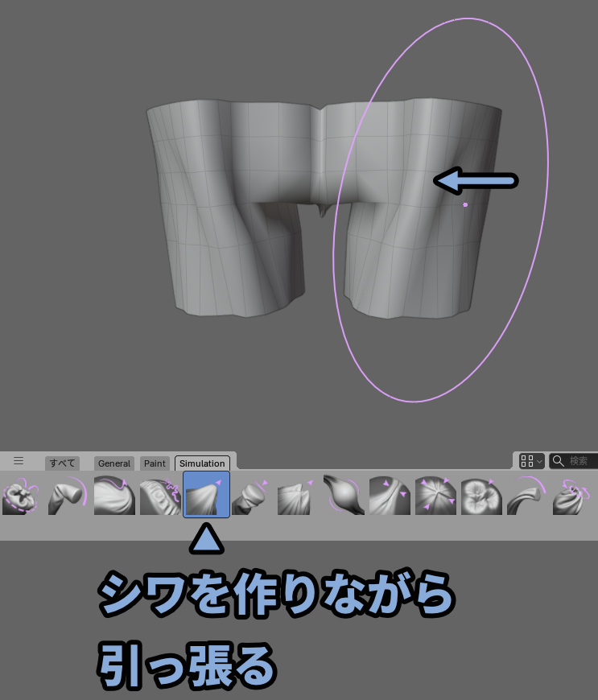Select the Bend Boundary Cloth brush
Image resolution: width=598 pixels, height=700 pixels.
pyautogui.click(x=22, y=494)
